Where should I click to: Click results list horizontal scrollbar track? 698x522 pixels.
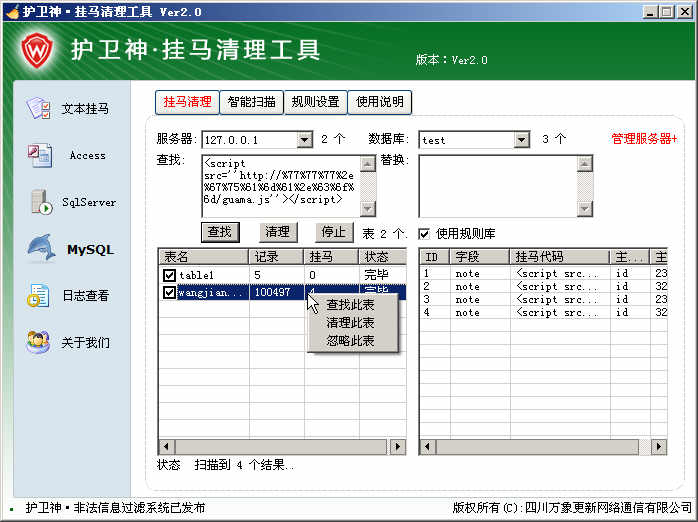pyautogui.click(x=645, y=447)
